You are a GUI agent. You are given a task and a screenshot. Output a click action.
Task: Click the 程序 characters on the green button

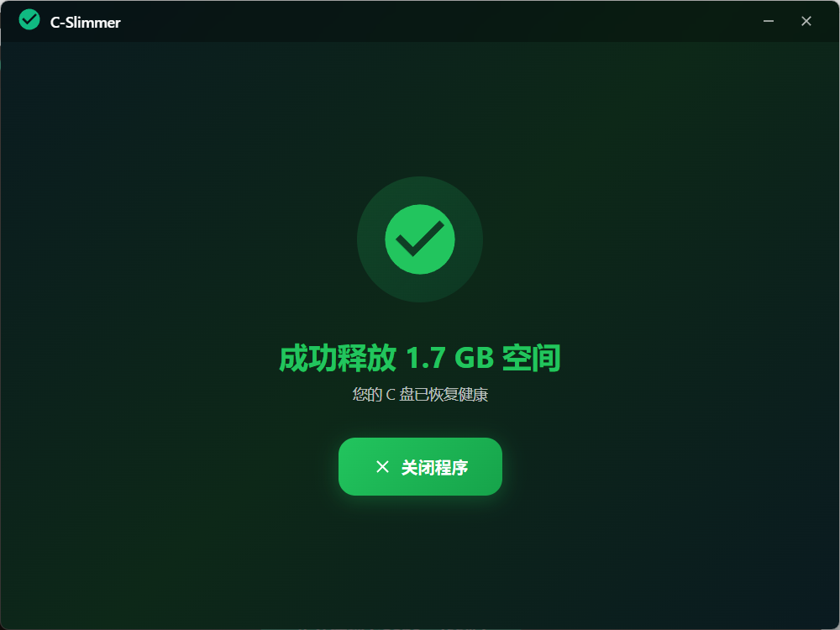[x=451, y=467]
